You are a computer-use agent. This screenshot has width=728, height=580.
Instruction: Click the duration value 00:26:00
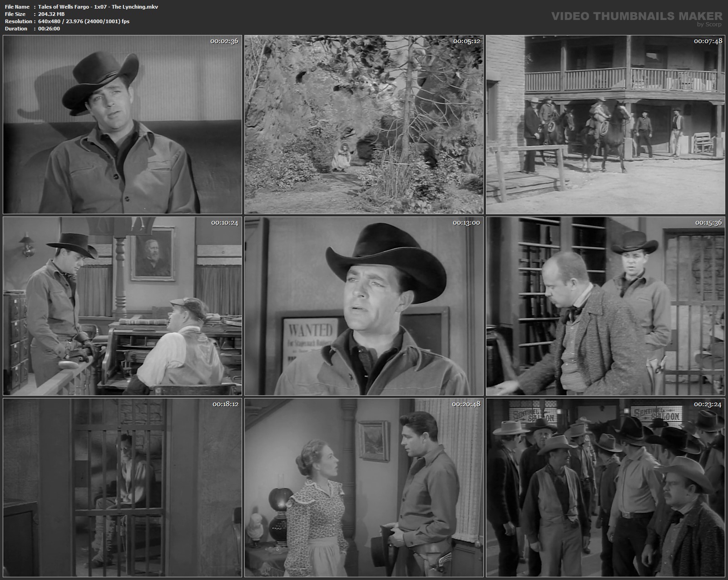click(x=49, y=29)
